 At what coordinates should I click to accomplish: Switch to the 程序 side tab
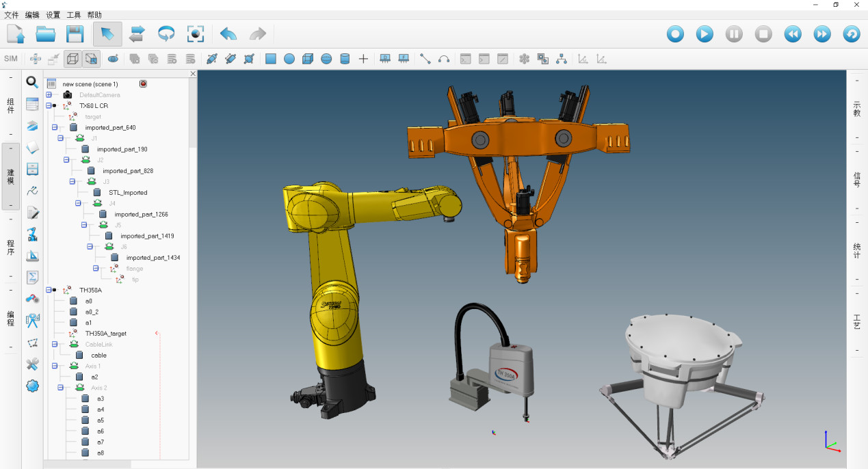click(x=10, y=247)
